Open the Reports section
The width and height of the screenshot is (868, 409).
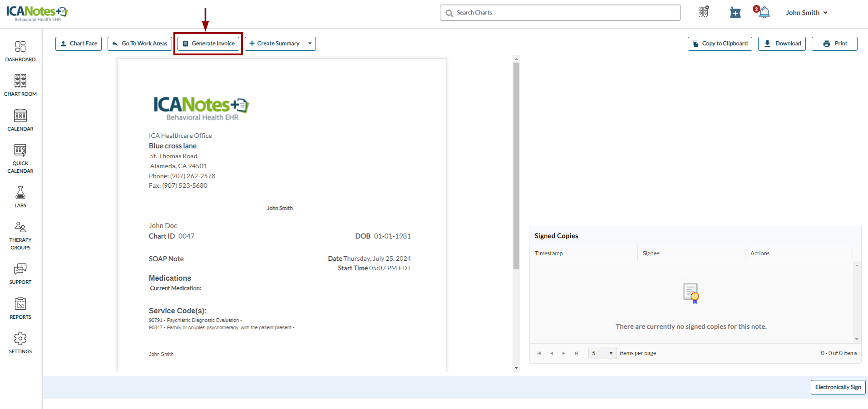coord(20,309)
